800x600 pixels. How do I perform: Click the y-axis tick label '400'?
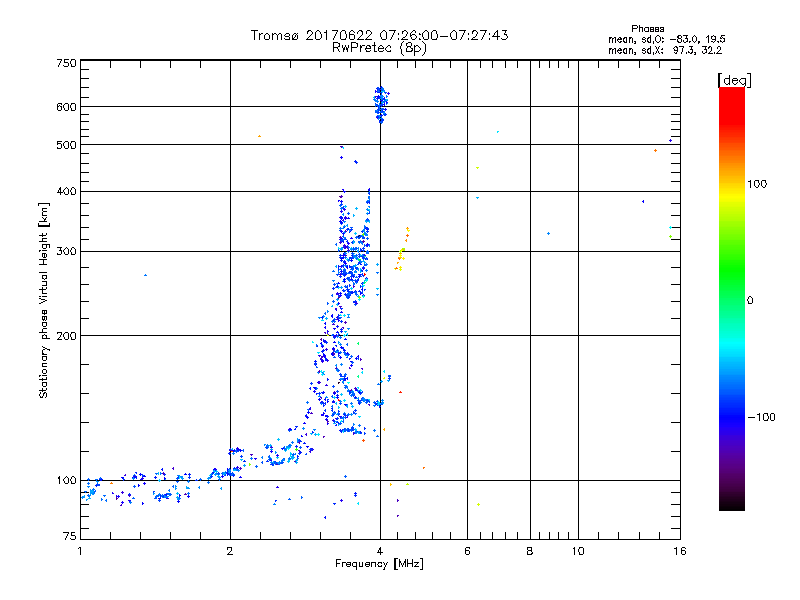point(66,191)
